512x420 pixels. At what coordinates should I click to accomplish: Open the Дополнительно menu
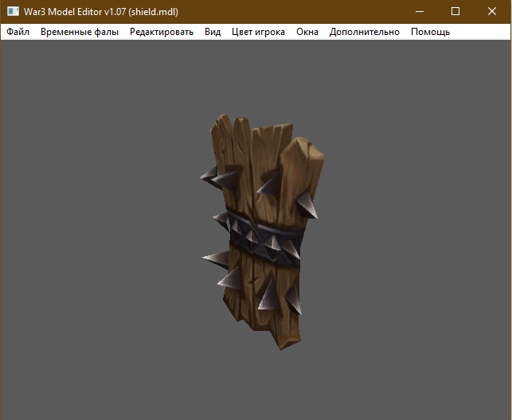click(x=365, y=32)
